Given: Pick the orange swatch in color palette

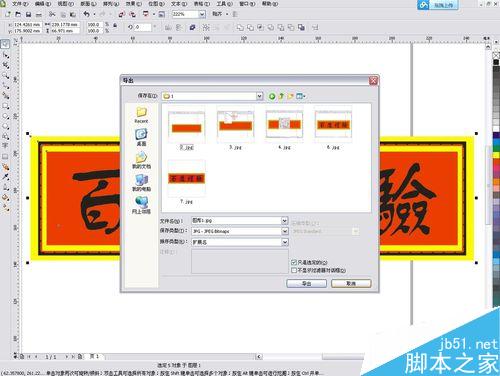Looking at the screenshot, I should click(496, 182).
